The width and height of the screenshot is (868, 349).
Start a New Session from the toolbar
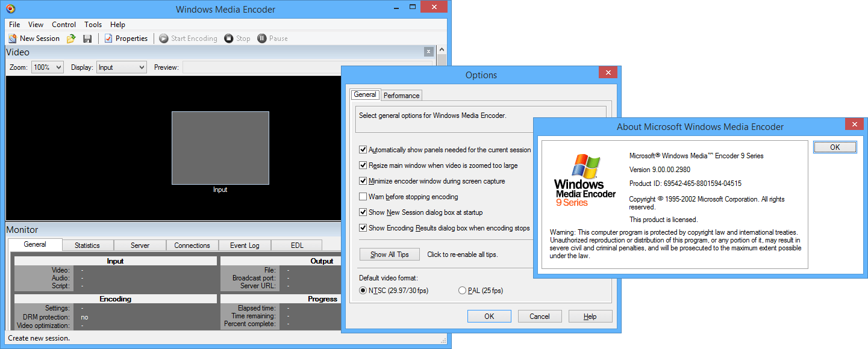tap(33, 38)
